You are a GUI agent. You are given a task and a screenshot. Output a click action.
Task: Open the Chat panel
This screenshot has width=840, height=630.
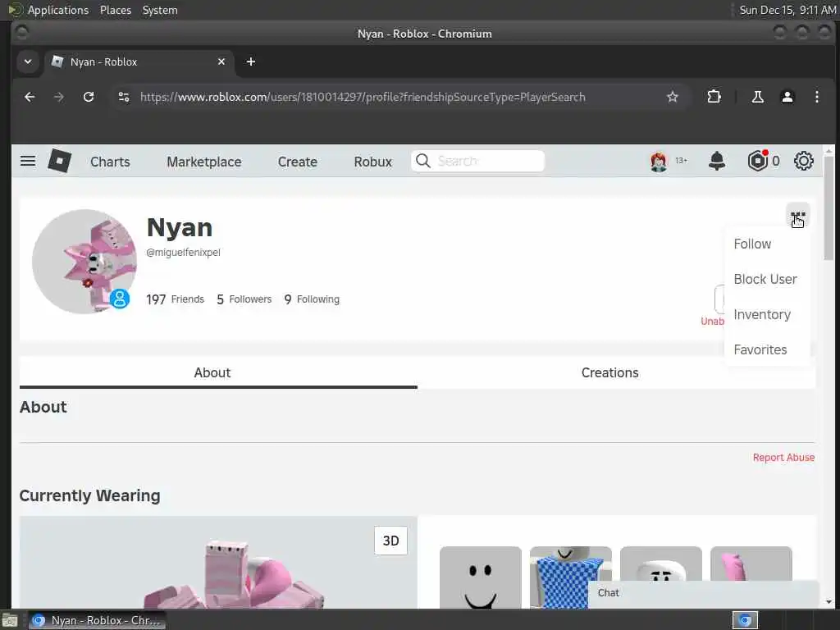[x=703, y=593]
